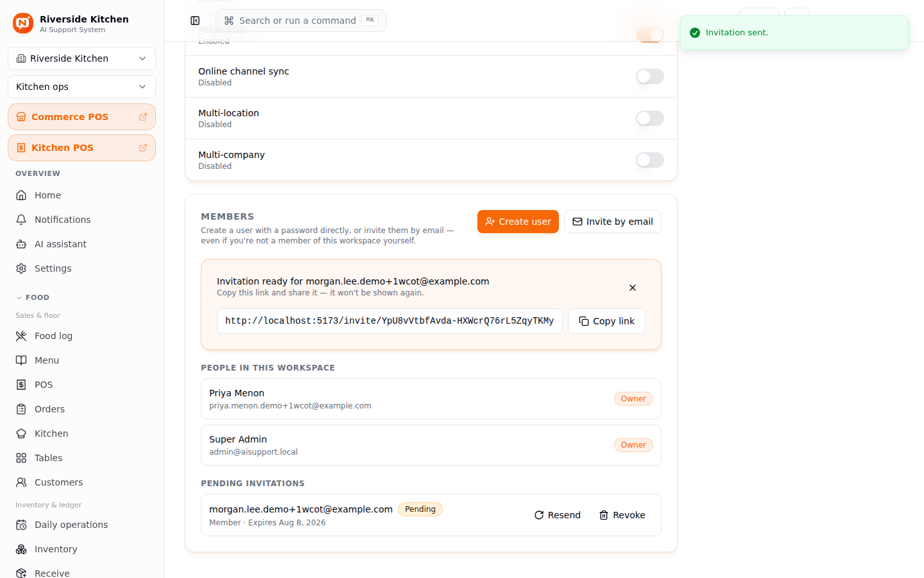Image resolution: width=924 pixels, height=578 pixels.
Task: Open the AI assistant robot icon
Action: click(x=21, y=244)
